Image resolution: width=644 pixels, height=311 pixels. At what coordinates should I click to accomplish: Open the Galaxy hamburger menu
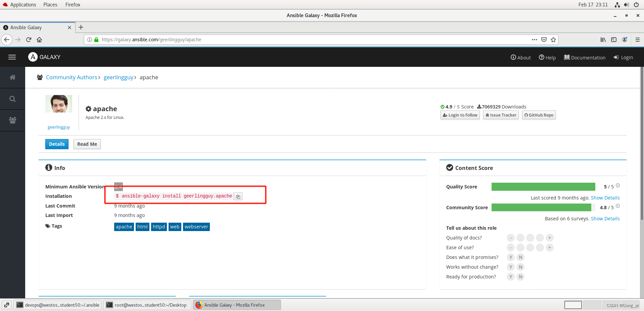12,57
